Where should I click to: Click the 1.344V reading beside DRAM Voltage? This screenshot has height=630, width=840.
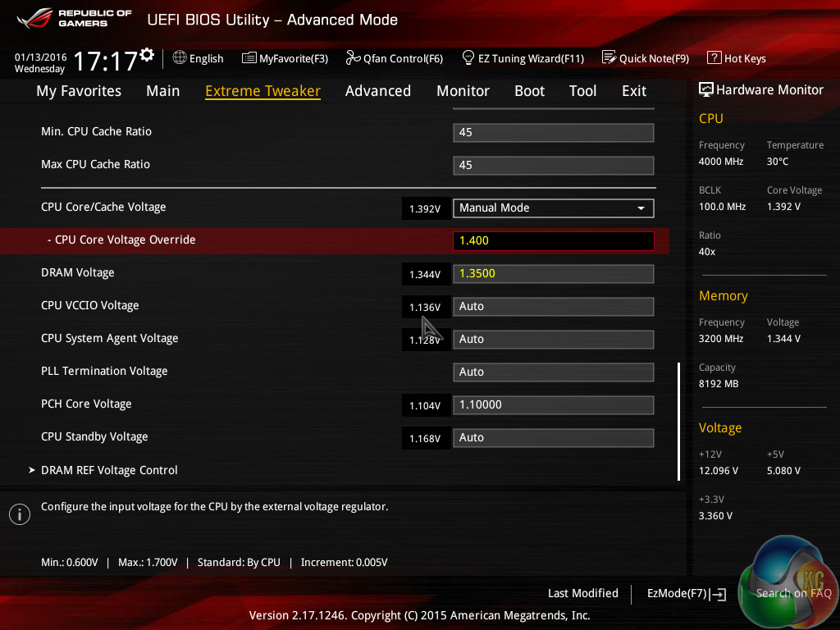[x=425, y=275]
